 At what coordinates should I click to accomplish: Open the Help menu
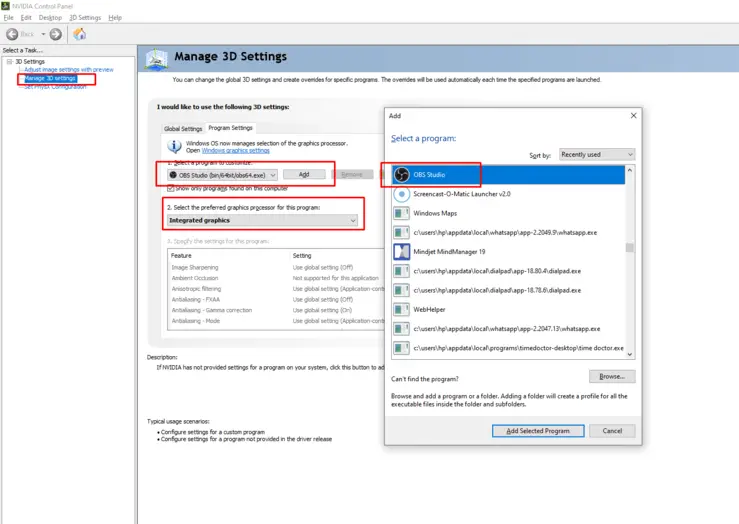115,17
